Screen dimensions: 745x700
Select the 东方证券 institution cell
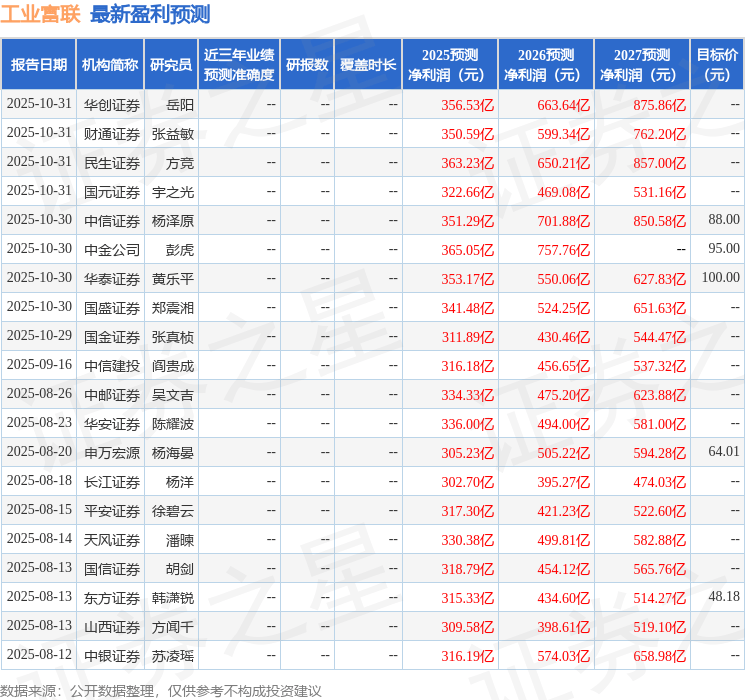112,598
